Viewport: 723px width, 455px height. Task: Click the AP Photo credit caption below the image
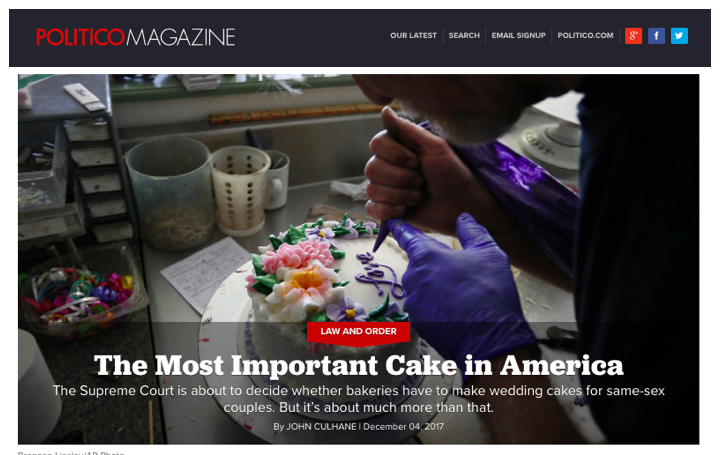coord(71,453)
